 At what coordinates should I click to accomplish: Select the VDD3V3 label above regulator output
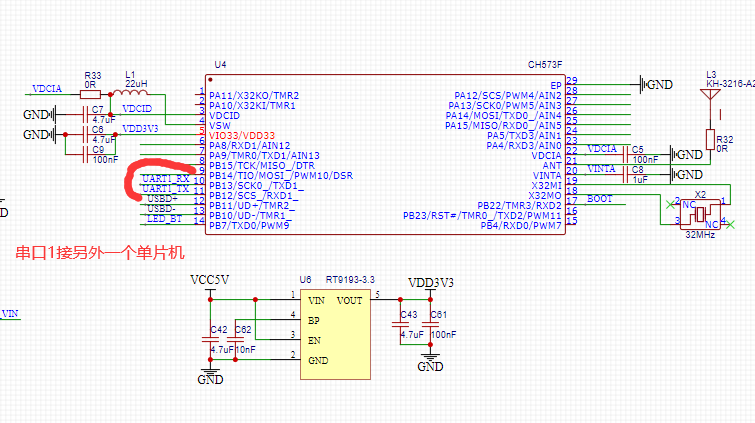pos(430,282)
